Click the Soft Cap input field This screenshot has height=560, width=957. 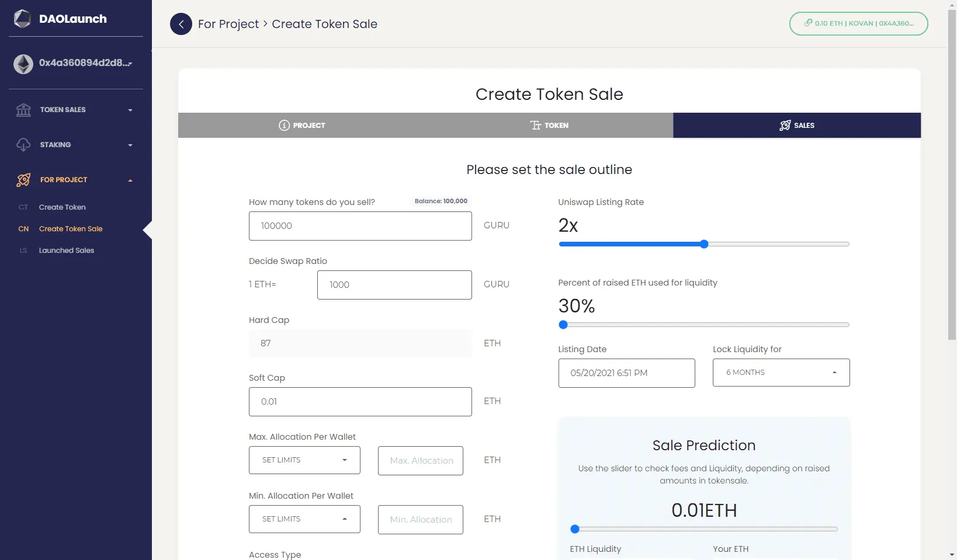coord(360,402)
